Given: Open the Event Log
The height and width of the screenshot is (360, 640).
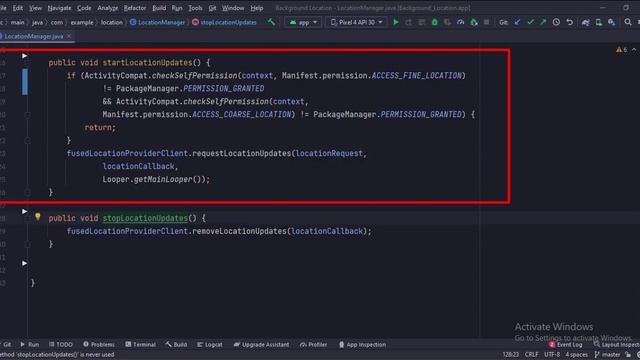Looking at the screenshot, I should (566, 344).
